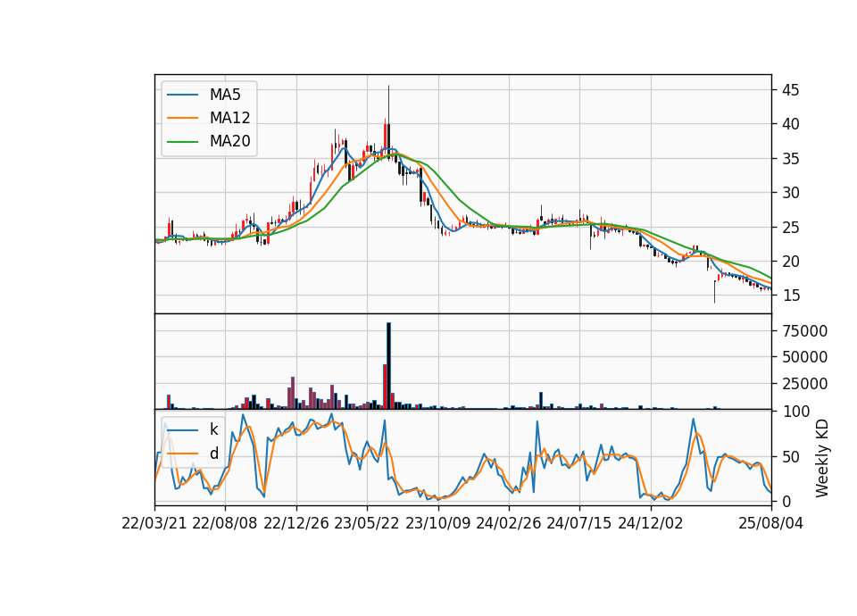Click the 23/05/22 date tick label
Viewport: 857px width, 616px height.
[367, 524]
